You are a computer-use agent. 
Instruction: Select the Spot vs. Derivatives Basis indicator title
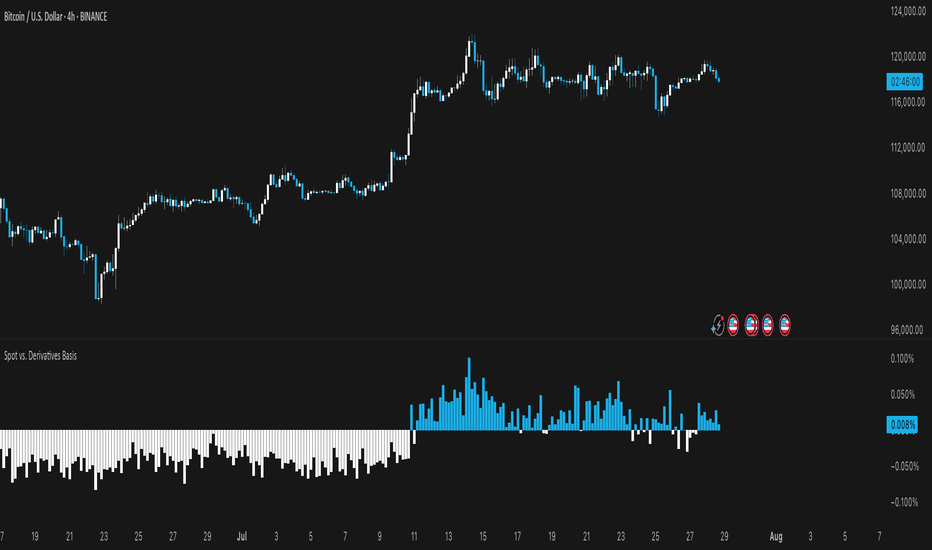click(x=40, y=356)
